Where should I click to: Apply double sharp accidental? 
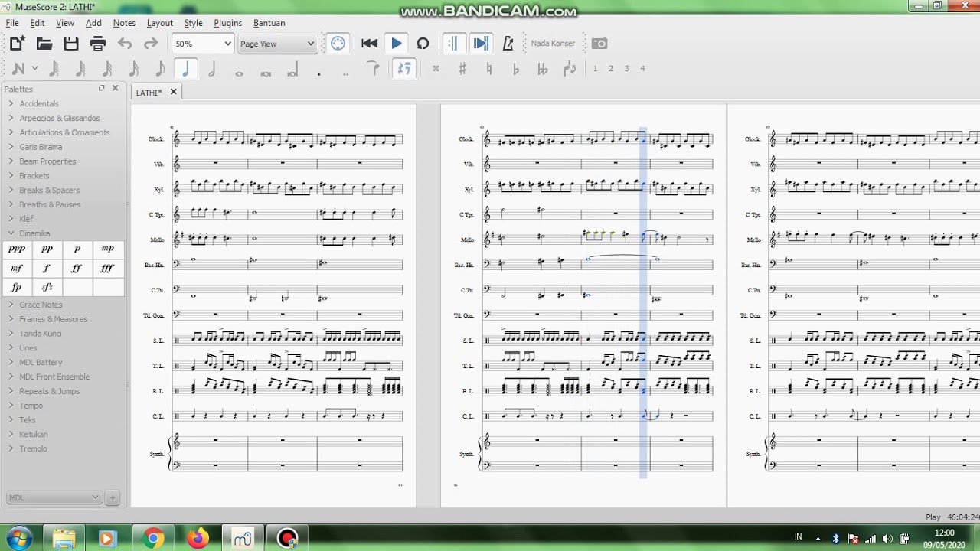coord(436,69)
